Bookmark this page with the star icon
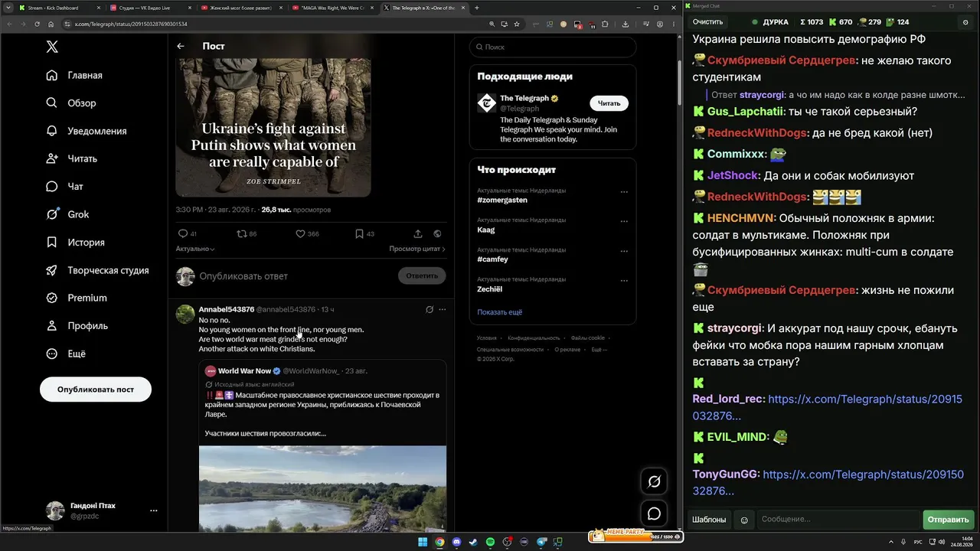The height and width of the screenshot is (551, 980). click(517, 24)
